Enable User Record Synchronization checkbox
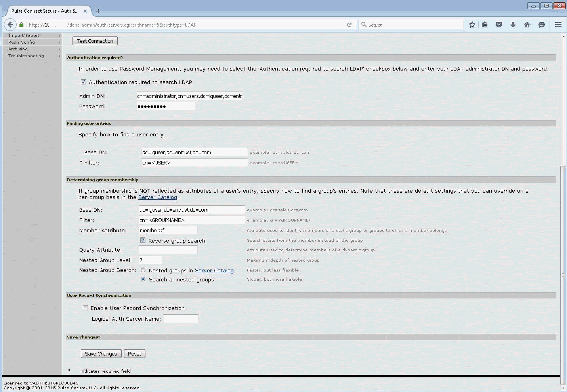 coord(85,308)
